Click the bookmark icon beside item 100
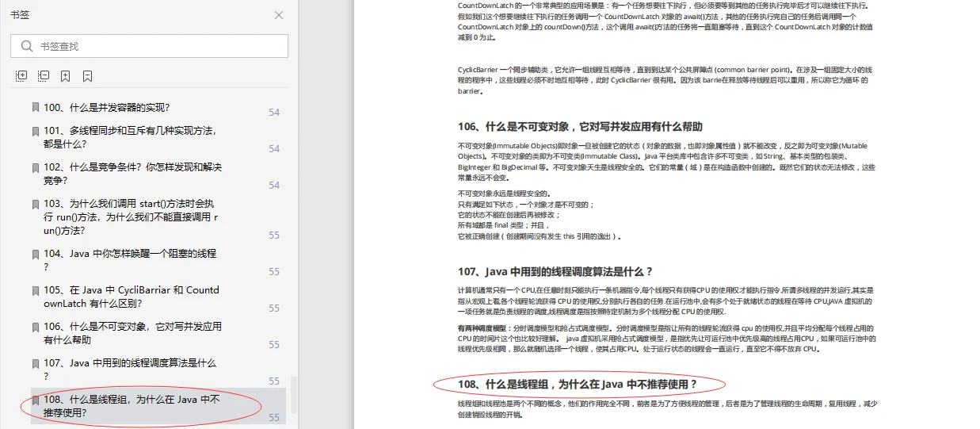Screen dimensions: 980x429 click(35, 107)
